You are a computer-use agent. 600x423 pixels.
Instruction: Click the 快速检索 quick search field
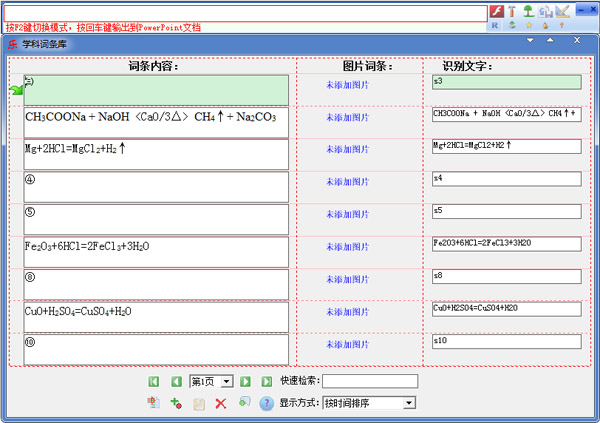(370, 381)
